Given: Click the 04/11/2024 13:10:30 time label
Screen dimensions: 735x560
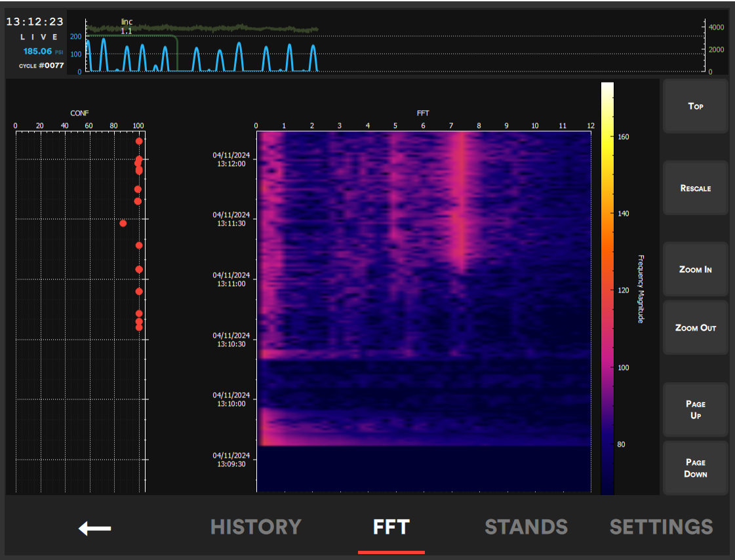Looking at the screenshot, I should [x=231, y=340].
